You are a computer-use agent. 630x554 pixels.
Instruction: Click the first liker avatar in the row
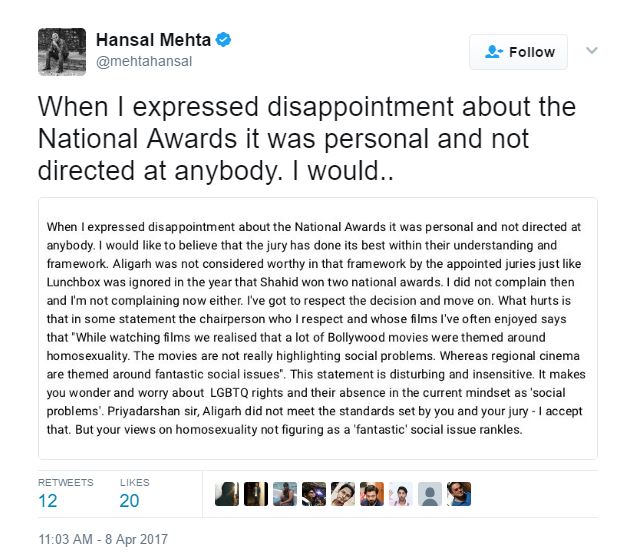[227, 493]
